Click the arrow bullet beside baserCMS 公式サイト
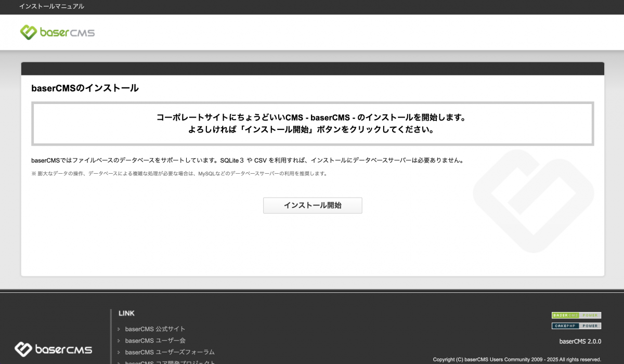The height and width of the screenshot is (364, 624). tap(119, 329)
